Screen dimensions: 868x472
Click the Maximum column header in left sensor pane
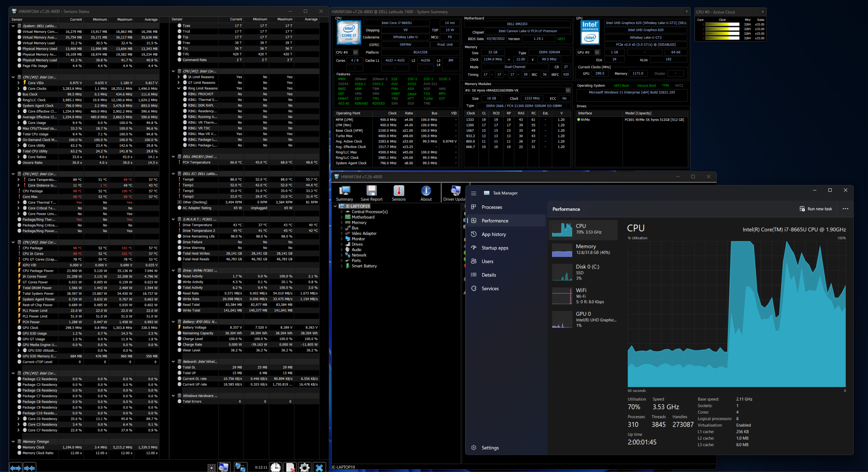point(125,20)
